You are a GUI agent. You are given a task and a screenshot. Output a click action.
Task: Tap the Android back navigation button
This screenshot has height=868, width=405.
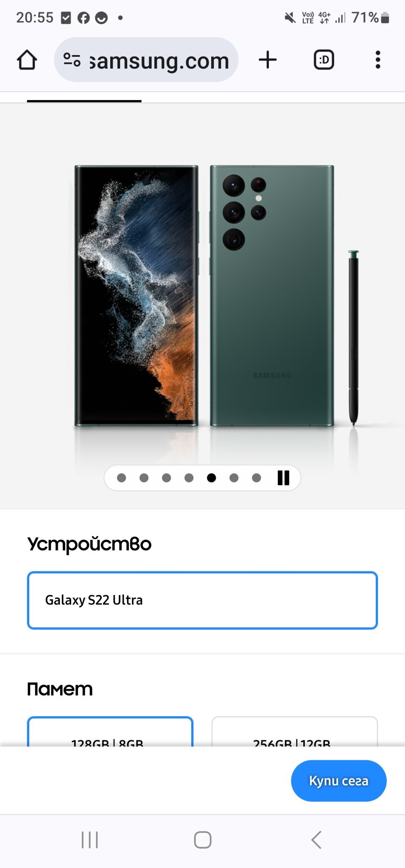(316, 840)
